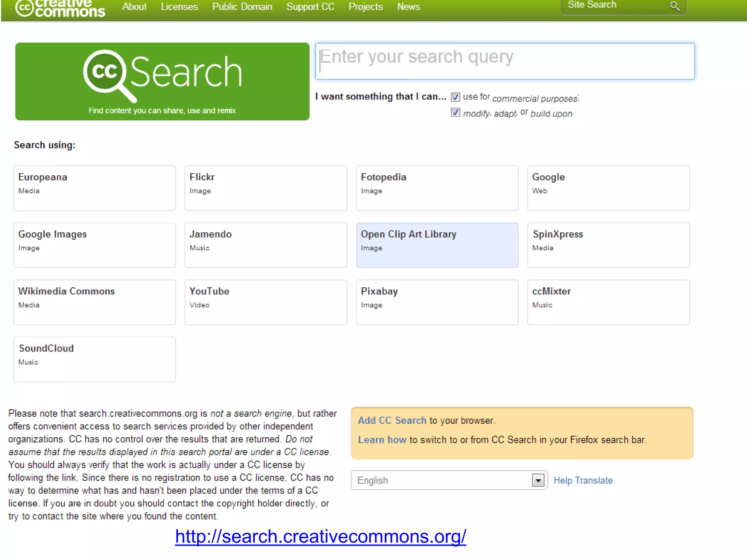Open the Public Domain menu item
The width and height of the screenshot is (747, 560).
click(x=242, y=7)
